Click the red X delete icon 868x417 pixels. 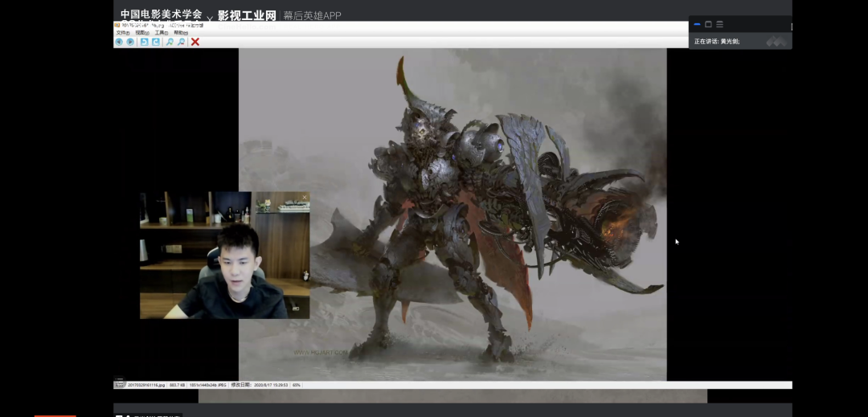(x=195, y=42)
